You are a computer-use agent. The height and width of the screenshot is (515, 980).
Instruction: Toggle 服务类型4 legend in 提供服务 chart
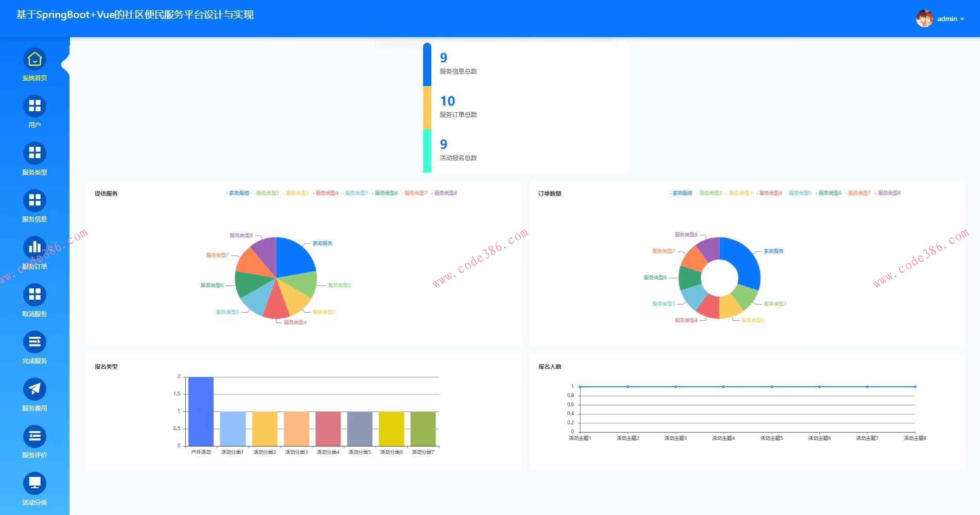click(x=326, y=193)
